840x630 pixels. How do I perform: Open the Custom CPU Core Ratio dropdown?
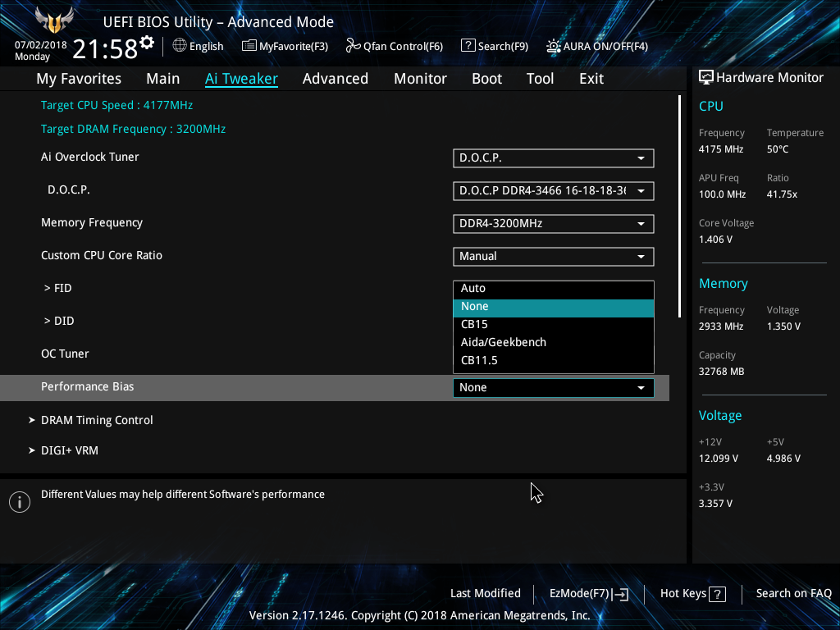[x=554, y=256]
